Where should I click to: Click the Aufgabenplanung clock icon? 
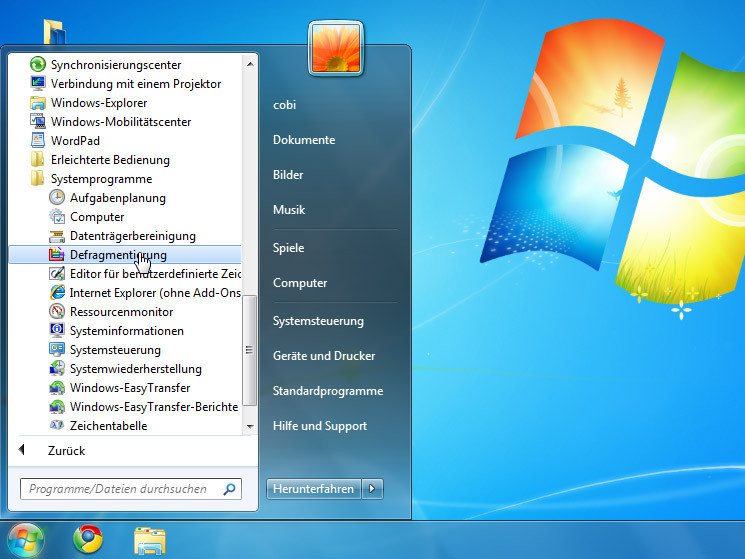[x=57, y=197]
